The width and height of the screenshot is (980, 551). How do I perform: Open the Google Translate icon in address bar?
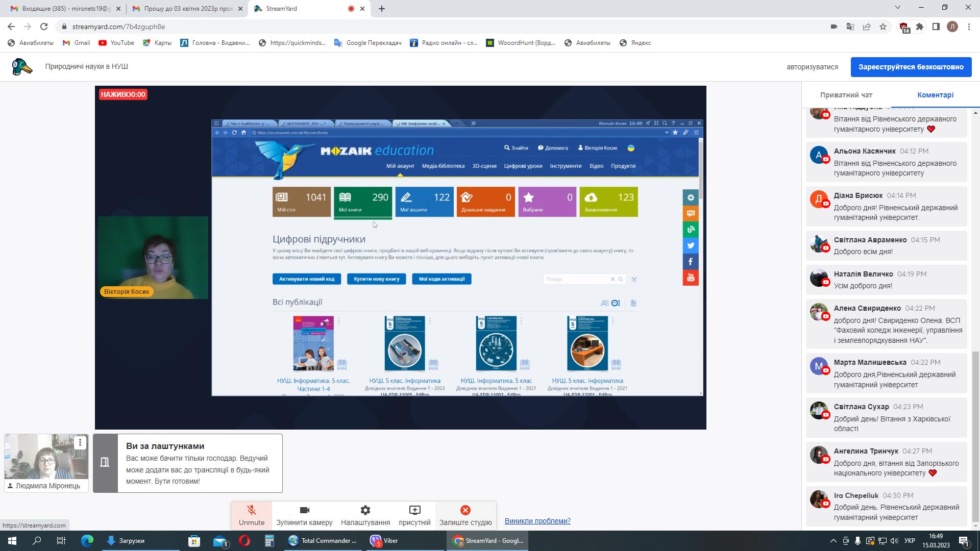point(850,27)
